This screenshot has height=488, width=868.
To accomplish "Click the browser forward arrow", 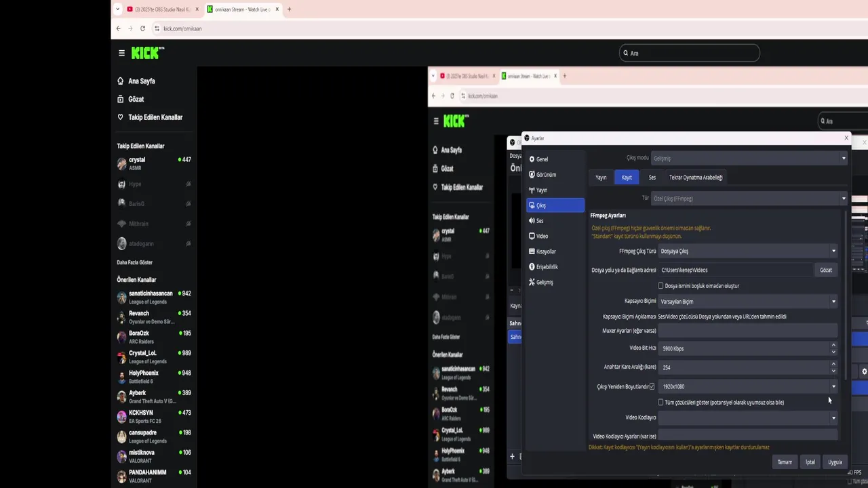I will pos(130,28).
